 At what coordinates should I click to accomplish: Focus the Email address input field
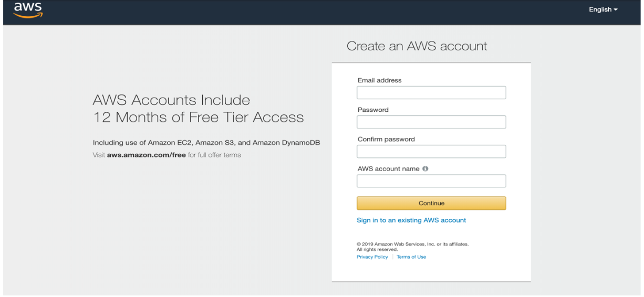pyautogui.click(x=431, y=93)
